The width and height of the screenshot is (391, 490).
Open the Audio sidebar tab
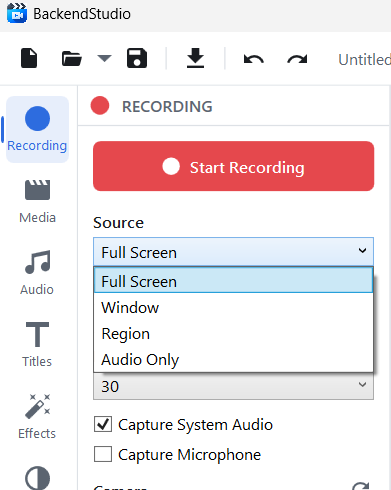coord(37,273)
